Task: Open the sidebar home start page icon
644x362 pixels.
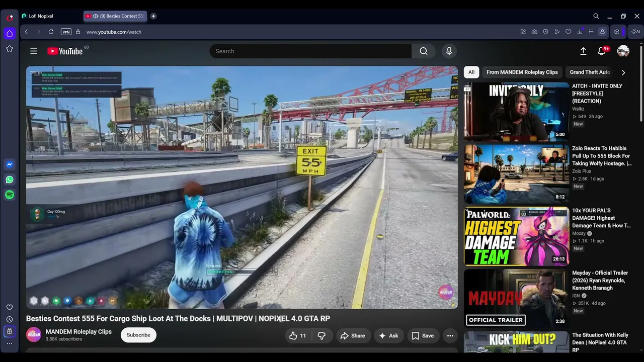Action: pyautogui.click(x=10, y=34)
